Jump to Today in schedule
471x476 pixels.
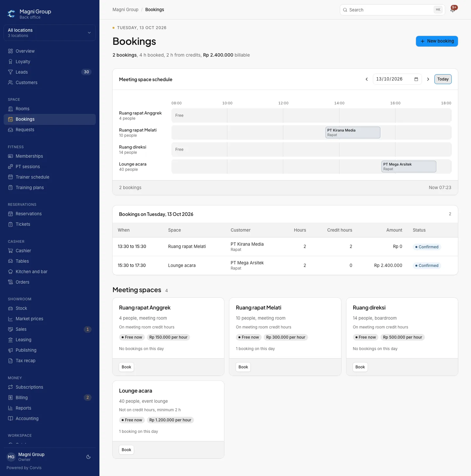click(x=443, y=79)
